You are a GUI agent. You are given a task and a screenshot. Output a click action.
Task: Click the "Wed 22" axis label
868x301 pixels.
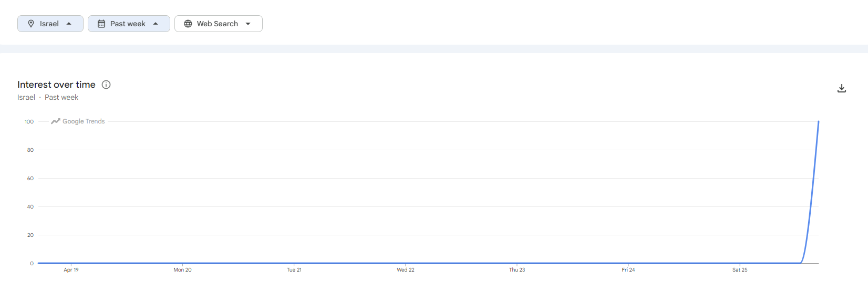pos(406,270)
